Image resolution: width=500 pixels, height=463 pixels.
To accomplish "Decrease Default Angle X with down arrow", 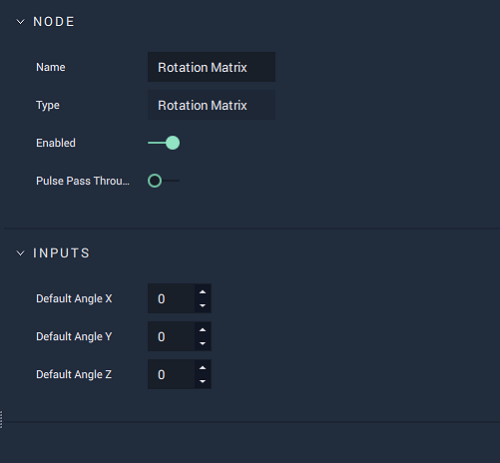I will [203, 305].
